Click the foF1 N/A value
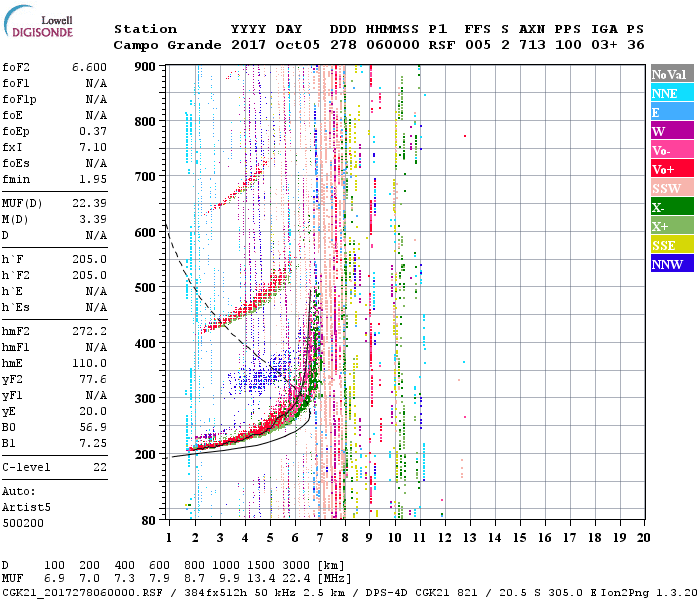This screenshot has height=600, width=700. (96, 83)
